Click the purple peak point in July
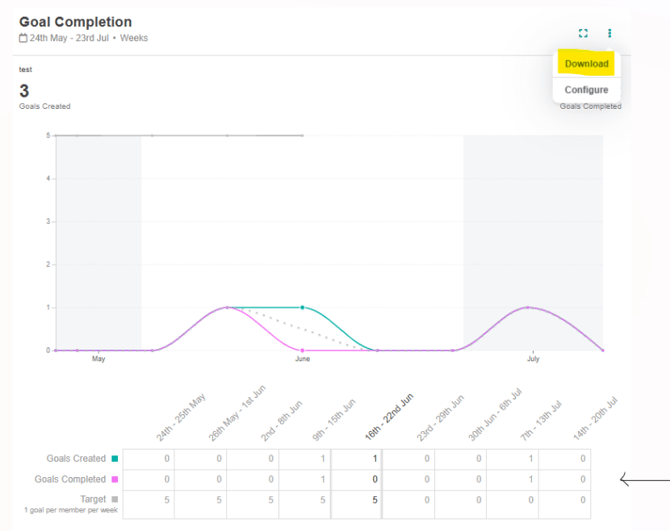Screen dimensions: 670x531 529,308
